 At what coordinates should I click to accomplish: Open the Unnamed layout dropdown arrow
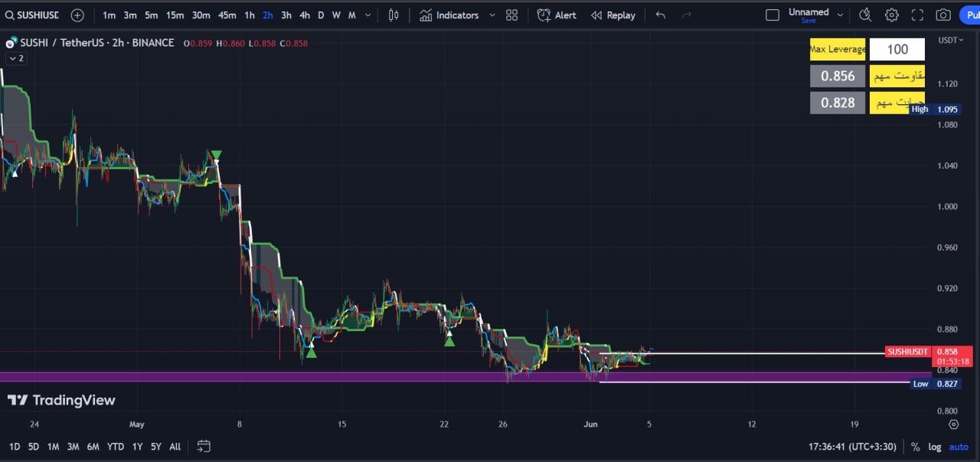tap(840, 15)
